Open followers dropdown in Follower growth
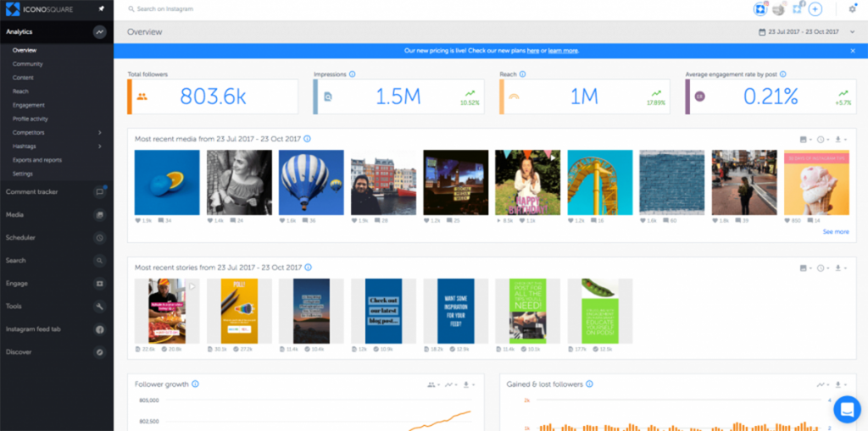This screenshot has height=431, width=868. (434, 384)
